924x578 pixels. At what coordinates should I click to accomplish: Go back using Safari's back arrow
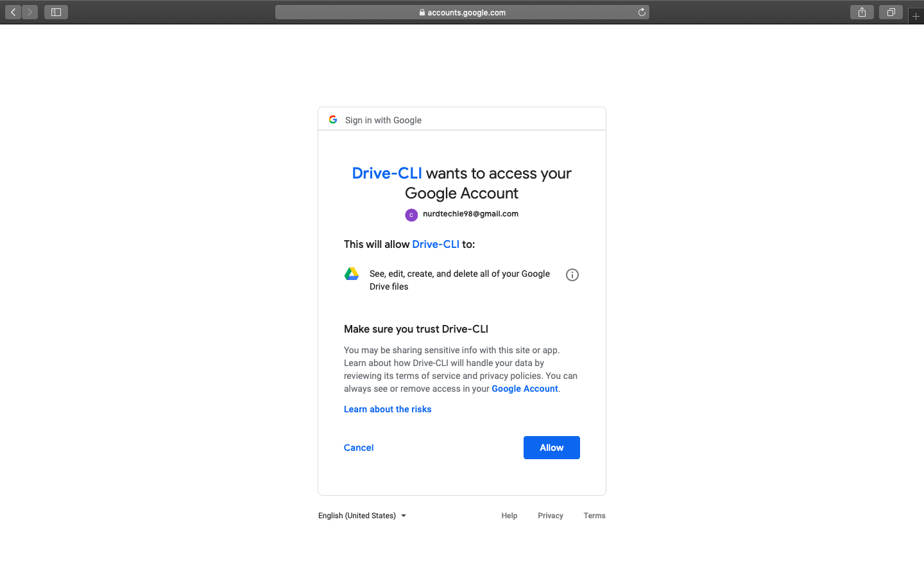[13, 12]
